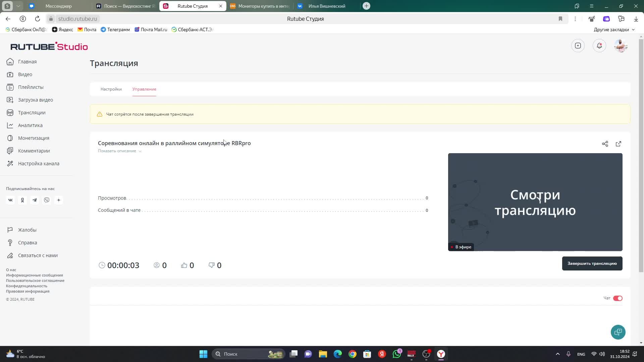Viewport: 644px width, 362px height.
Task: Open the notifications bell
Action: point(599,46)
